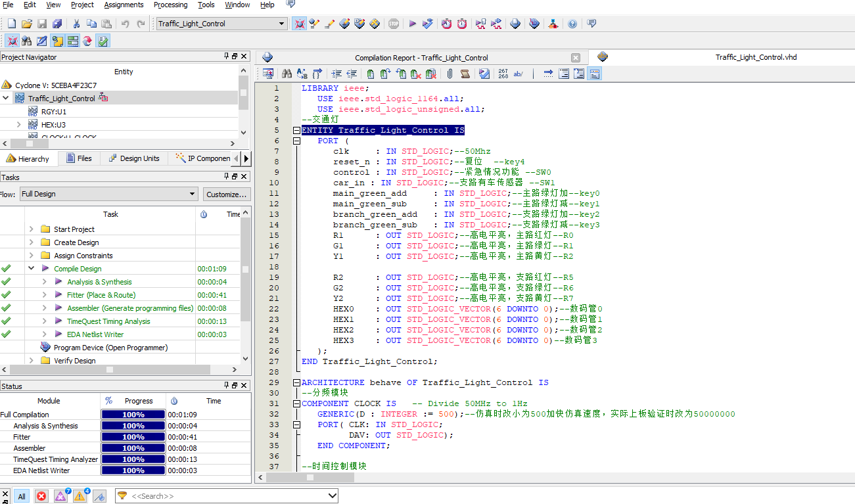Viewport: 855px width, 504px height.
Task: Open Find and Replace A-B icon
Action: click(x=302, y=74)
